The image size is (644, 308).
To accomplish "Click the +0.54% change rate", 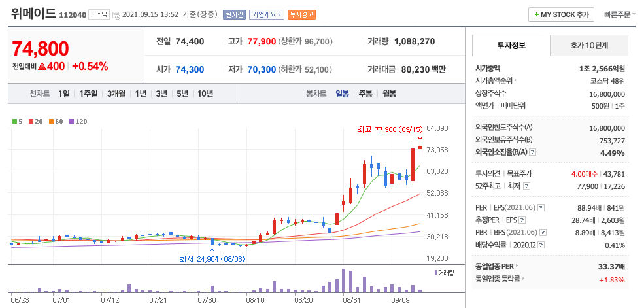I will 90,66.
